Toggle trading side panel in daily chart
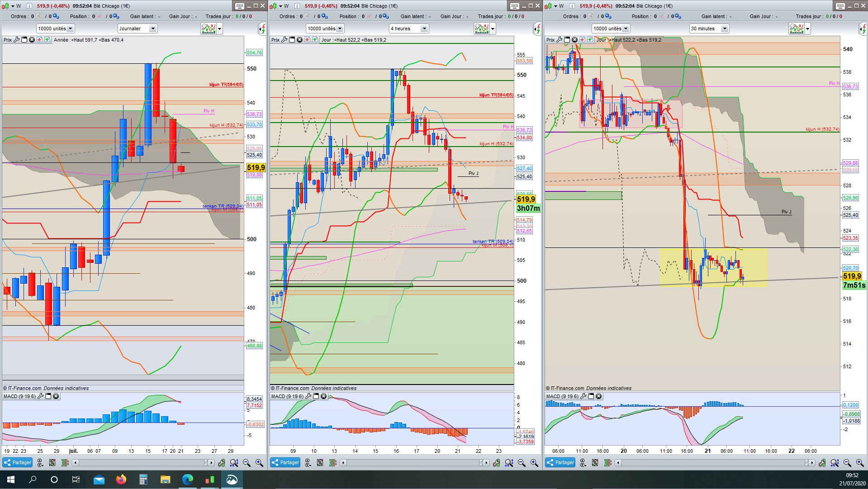Image resolution: width=868 pixels, height=489 pixels. [x=262, y=29]
